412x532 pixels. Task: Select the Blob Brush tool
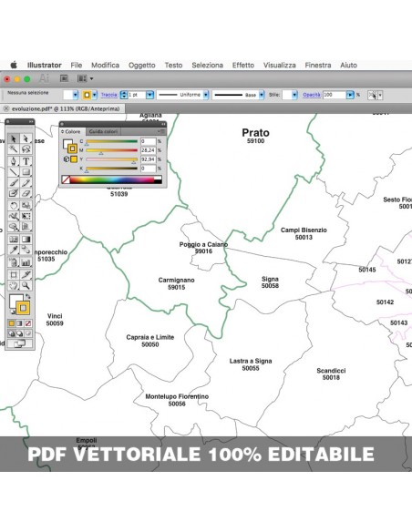point(14,193)
